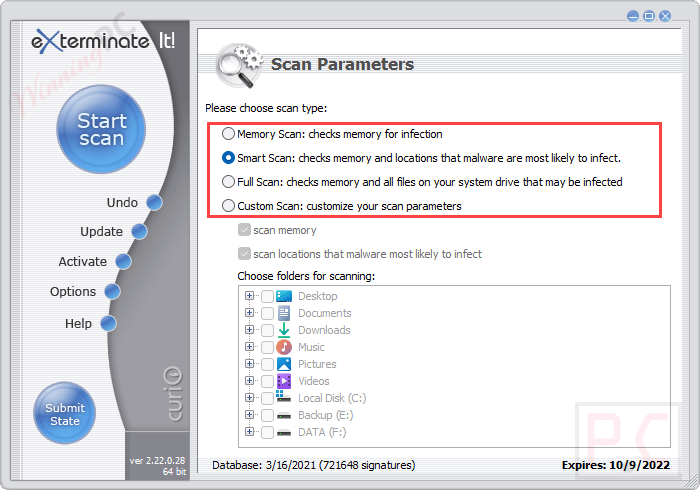Minimize the Exterminate It! window

[x=633, y=16]
